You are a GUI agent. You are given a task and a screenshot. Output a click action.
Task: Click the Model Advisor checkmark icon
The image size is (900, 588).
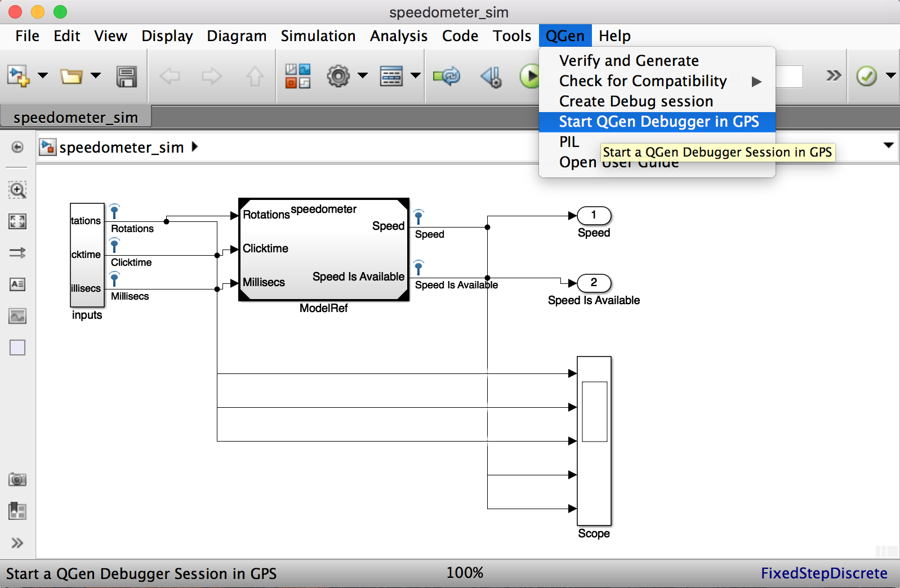(x=867, y=76)
